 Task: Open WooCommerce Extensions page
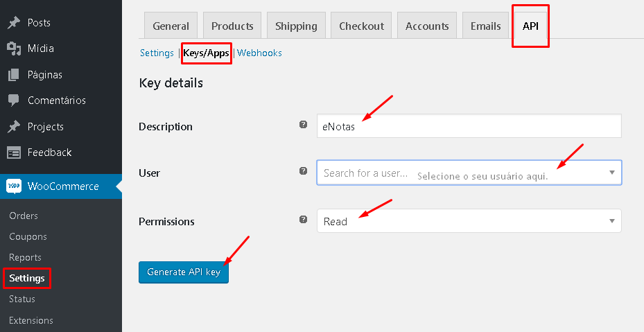point(31,320)
